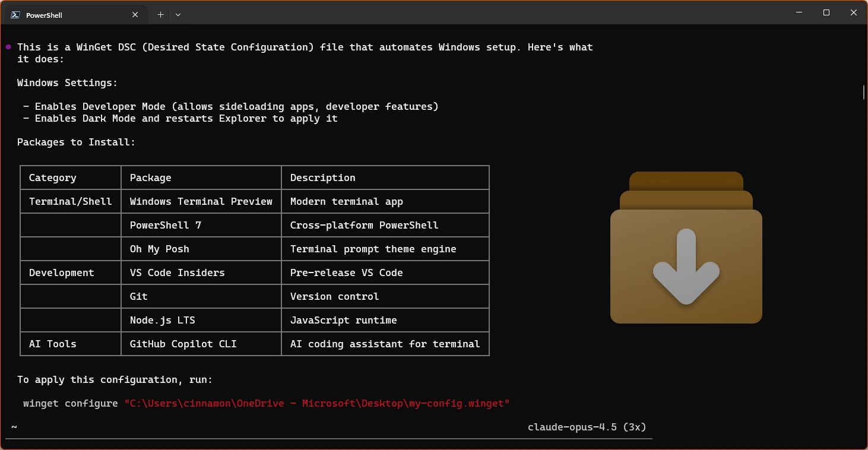868x450 pixels.
Task: Click the my-config.winget file path text
Action: point(318,403)
